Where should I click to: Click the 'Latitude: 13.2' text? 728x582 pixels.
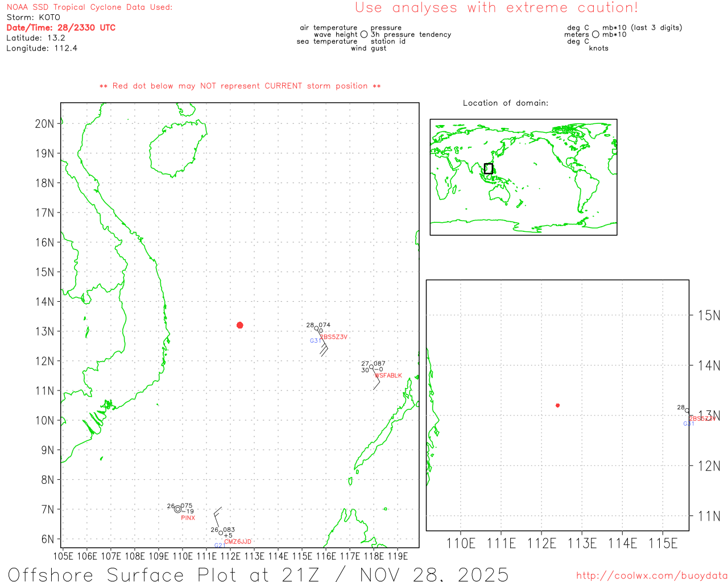click(x=36, y=38)
